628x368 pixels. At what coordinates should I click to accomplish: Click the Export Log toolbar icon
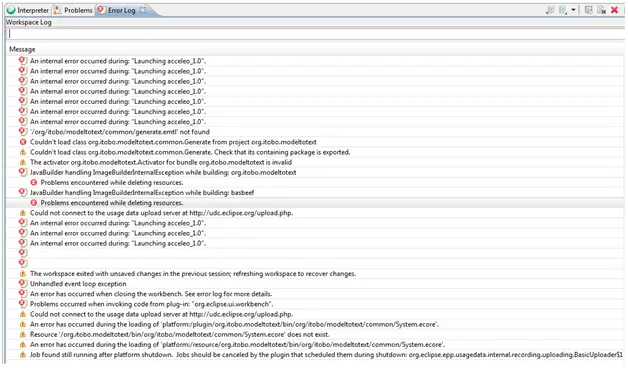550,10
